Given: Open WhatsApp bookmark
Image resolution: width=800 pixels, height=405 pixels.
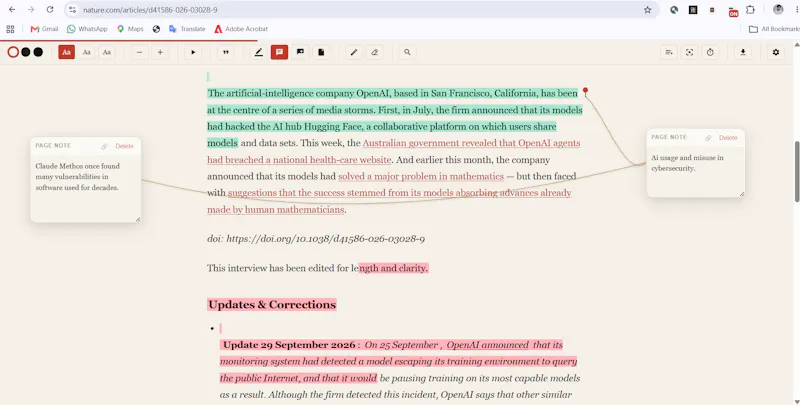Looking at the screenshot, I should pos(87,29).
